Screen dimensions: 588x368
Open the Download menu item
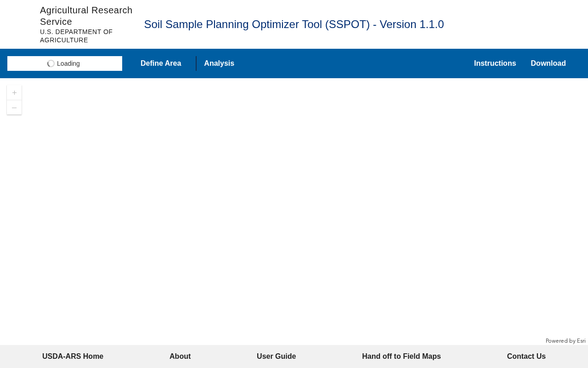(x=548, y=63)
